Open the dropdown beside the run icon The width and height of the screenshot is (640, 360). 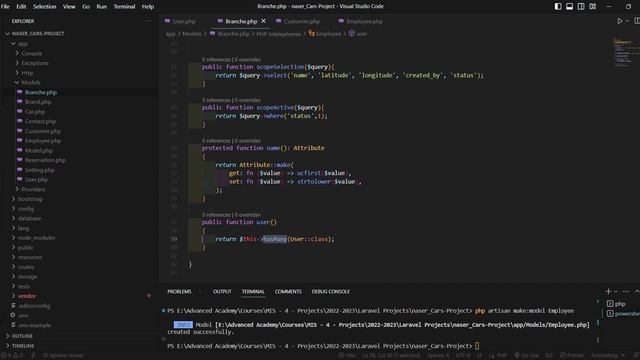click(x=627, y=21)
